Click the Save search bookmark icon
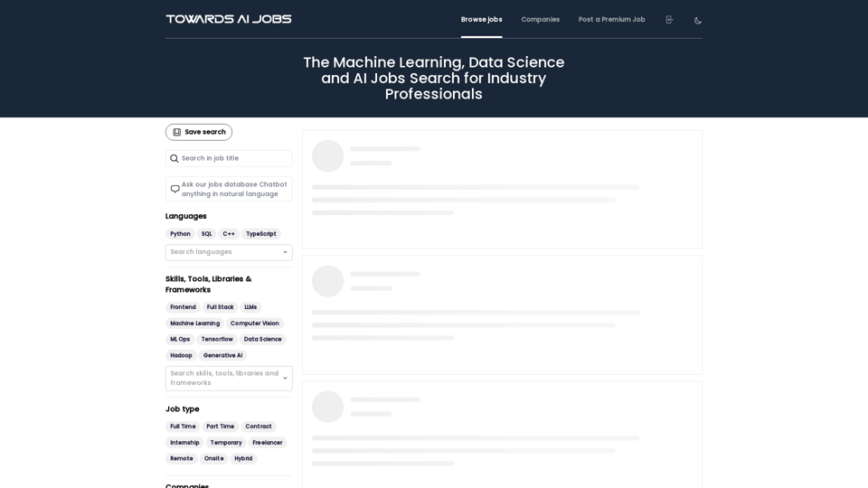The height and width of the screenshot is (488, 868). click(176, 132)
